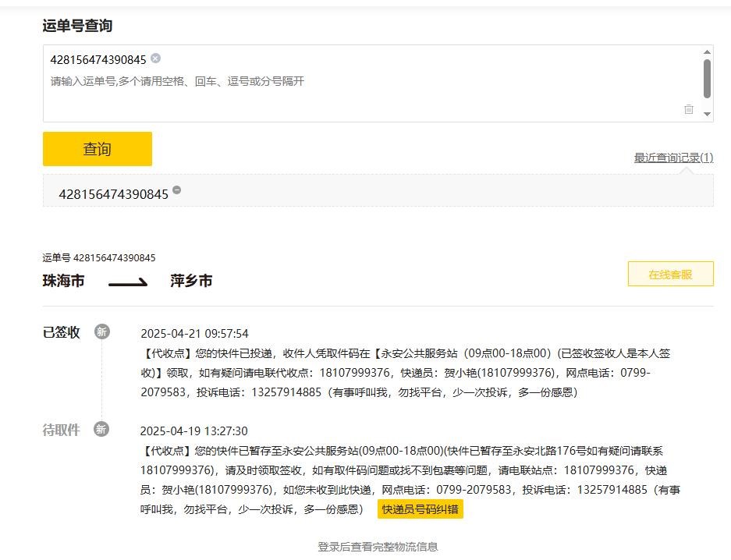The height and width of the screenshot is (560, 731).
Task: Click 运单号 428156474390845 label above route
Action: [x=99, y=257]
